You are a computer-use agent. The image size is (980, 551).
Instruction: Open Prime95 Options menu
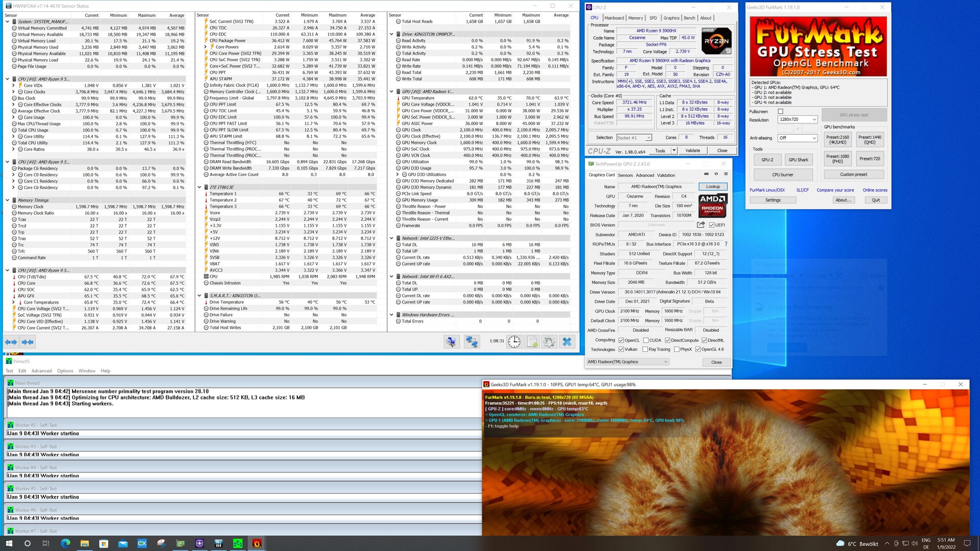coord(65,371)
